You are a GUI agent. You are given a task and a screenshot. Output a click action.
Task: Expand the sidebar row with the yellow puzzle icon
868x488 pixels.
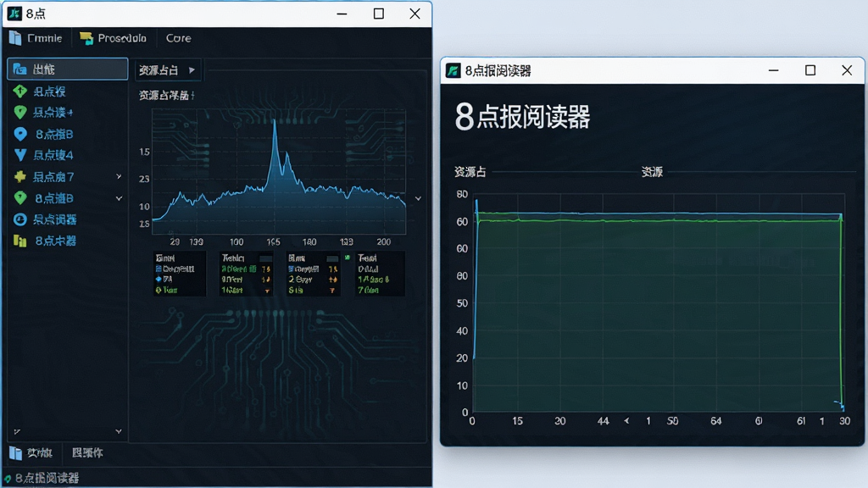pyautogui.click(x=119, y=176)
